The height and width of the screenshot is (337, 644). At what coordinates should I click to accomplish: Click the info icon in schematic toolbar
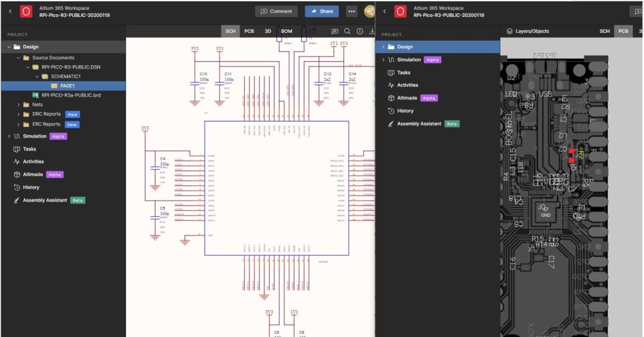359,32
